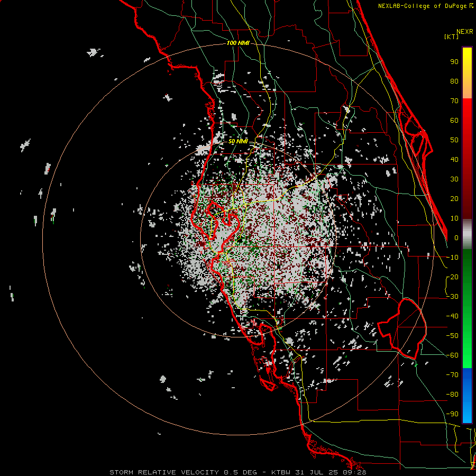Click the -40 knot scale value
The image size is (476, 476).
click(x=452, y=316)
